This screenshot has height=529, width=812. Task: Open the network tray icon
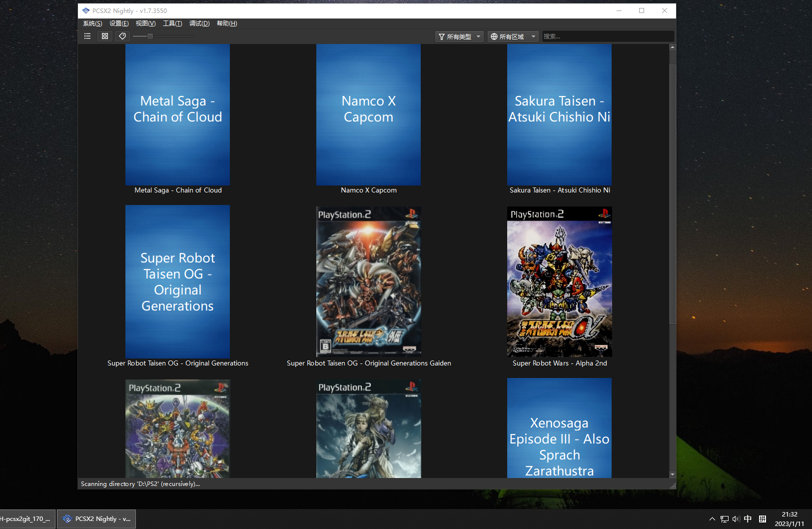pos(724,519)
